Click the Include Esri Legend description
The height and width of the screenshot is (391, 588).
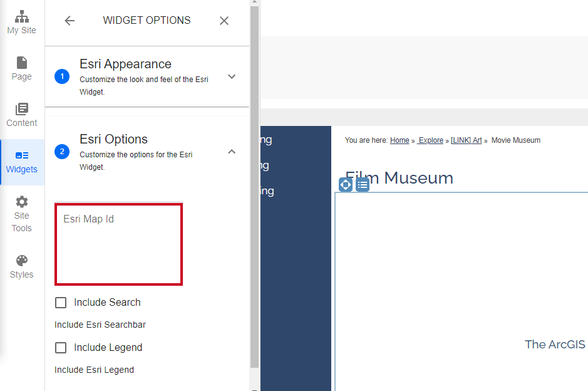(94, 370)
